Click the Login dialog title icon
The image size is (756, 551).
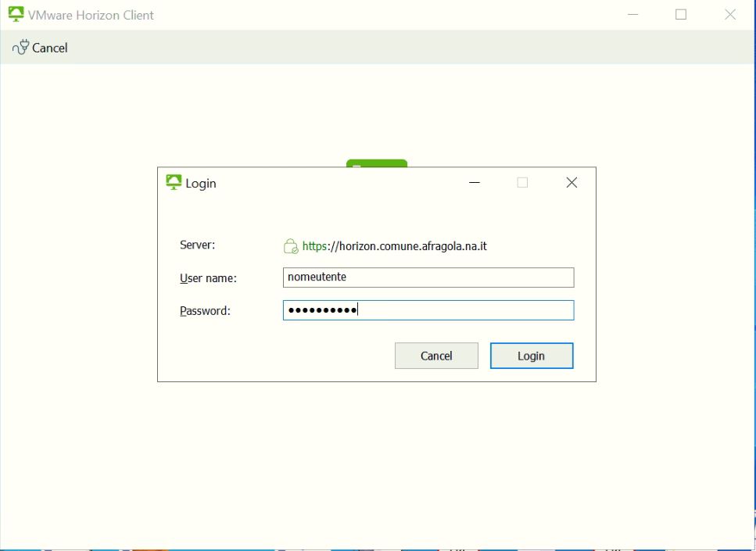[x=174, y=182]
